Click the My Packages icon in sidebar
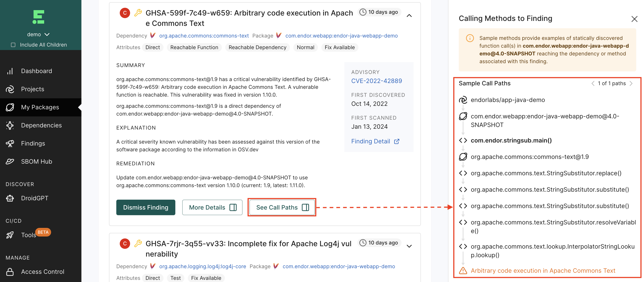644x282 pixels. (11, 107)
